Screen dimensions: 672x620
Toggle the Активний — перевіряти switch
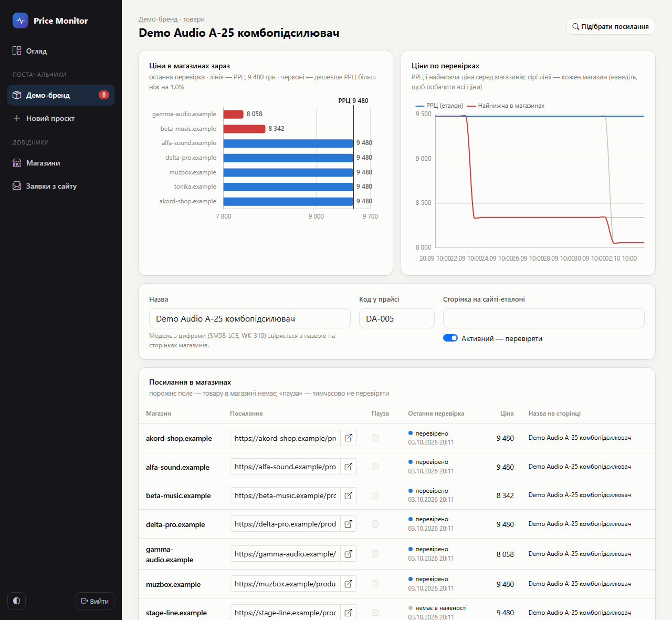pyautogui.click(x=450, y=338)
